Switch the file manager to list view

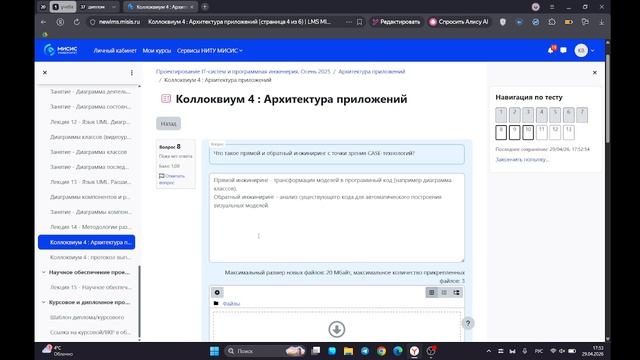click(x=444, y=292)
